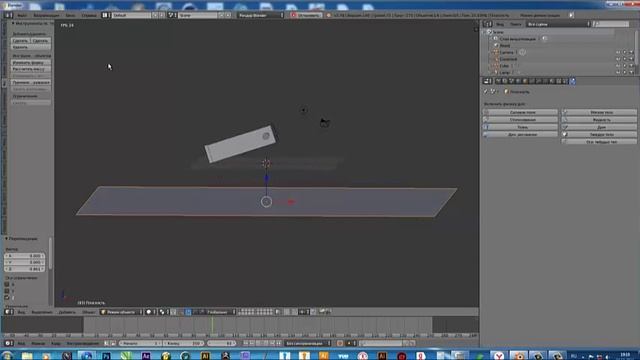Toggle visibility eye for Lamp row
640x360 pixels.
(x=618, y=72)
